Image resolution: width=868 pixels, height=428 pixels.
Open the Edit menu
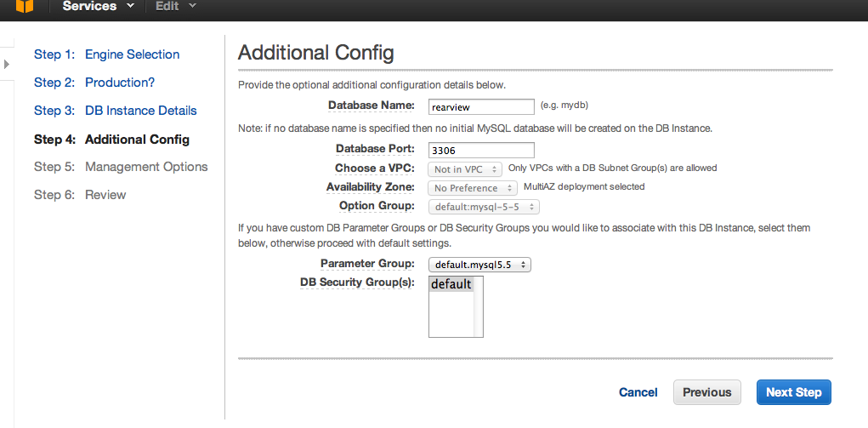pos(167,6)
